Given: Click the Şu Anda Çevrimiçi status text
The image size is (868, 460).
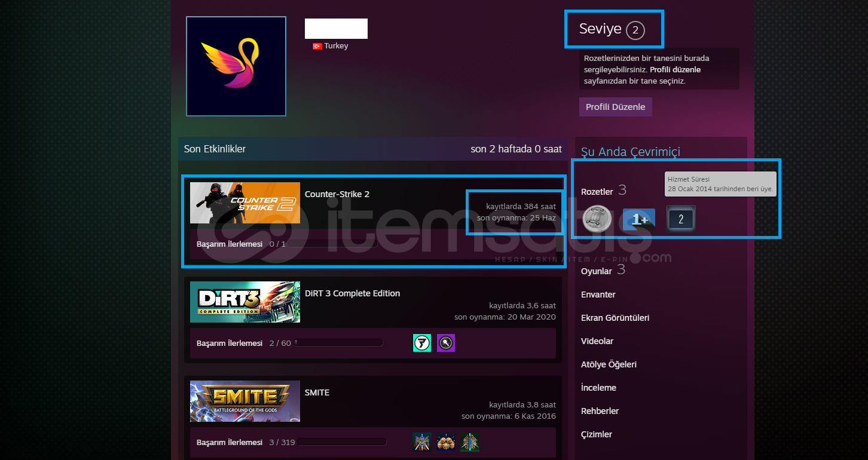Looking at the screenshot, I should tap(631, 152).
